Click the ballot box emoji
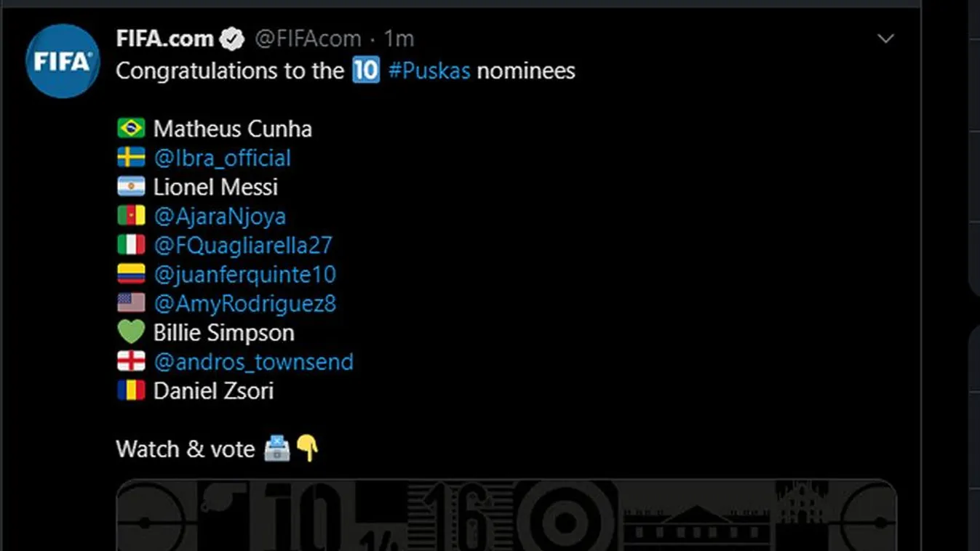 point(277,449)
